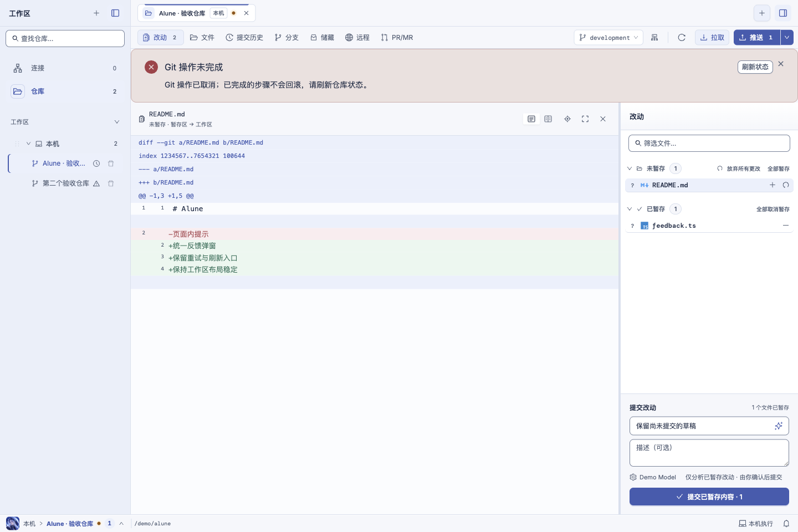Switch to side-by-side diff view icon
This screenshot has height=532, width=798.
pos(548,119)
